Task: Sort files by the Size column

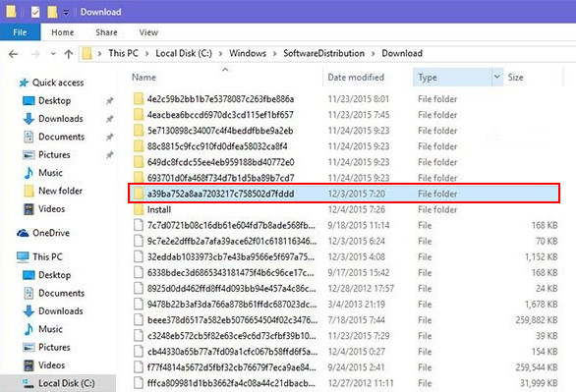Action: click(515, 77)
